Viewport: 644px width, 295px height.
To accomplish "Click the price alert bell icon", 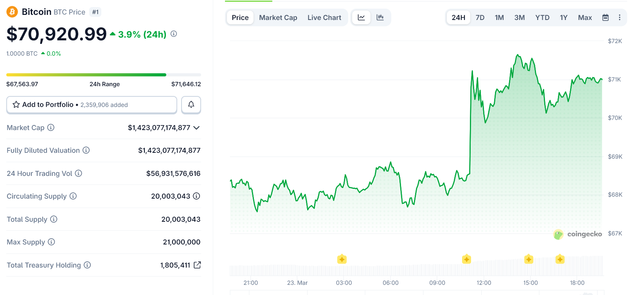I will pyautogui.click(x=191, y=105).
